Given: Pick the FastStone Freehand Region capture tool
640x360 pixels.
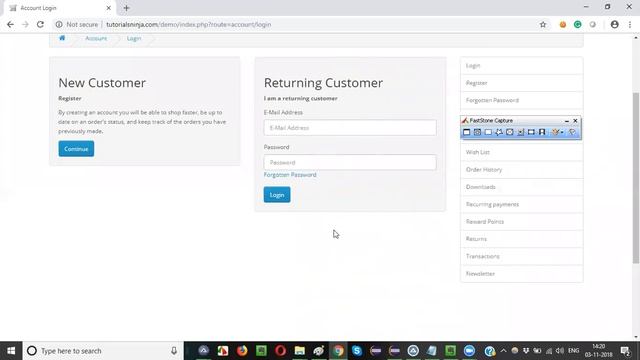Looking at the screenshot, I should coord(499,132).
